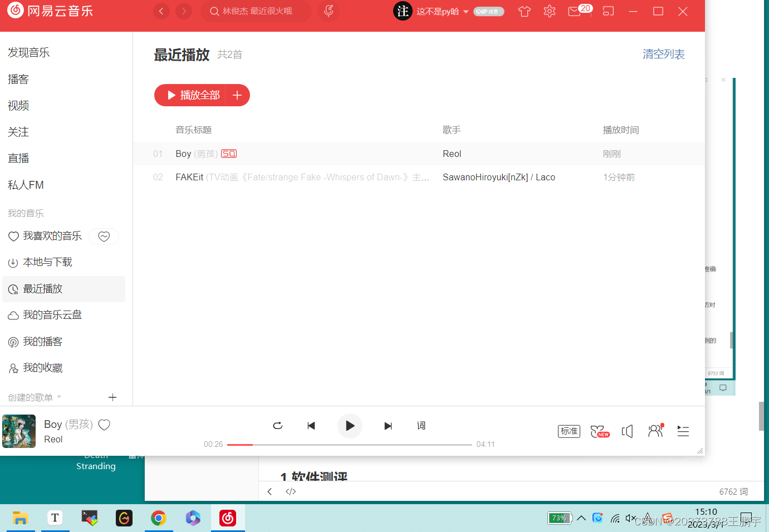Click the heartbeat mode icon beside 我喜欢的音乐
Screen dimensions: 769x532
(x=104, y=237)
